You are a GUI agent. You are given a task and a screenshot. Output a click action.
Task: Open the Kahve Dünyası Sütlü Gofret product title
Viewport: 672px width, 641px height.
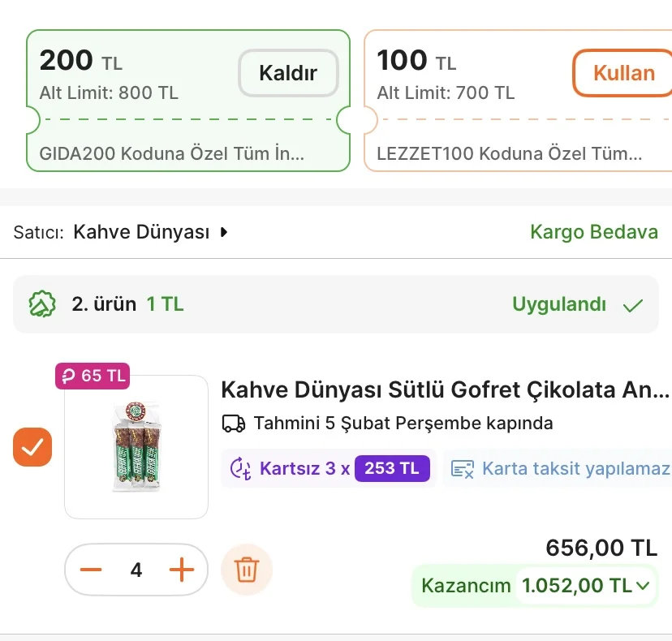coord(445,389)
